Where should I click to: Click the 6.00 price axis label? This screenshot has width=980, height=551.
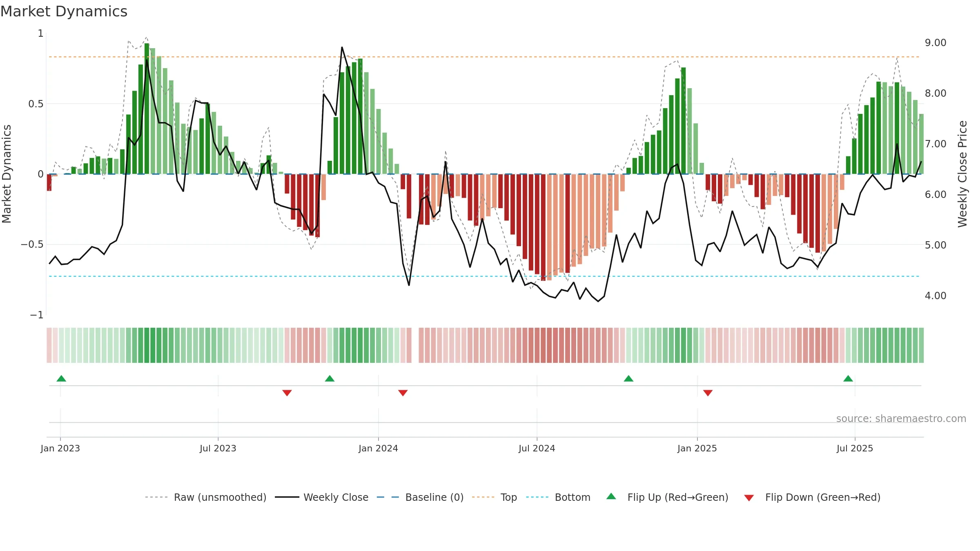coord(935,195)
